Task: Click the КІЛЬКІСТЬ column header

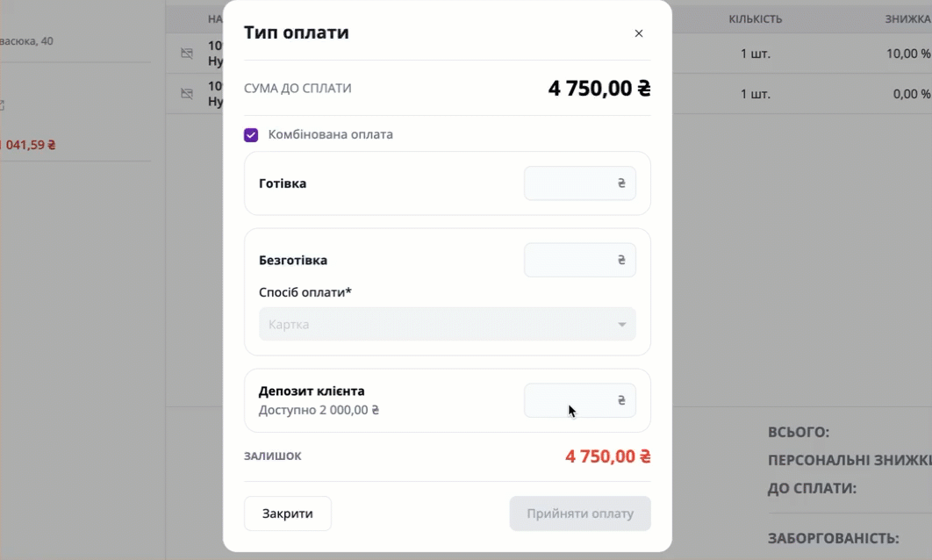Action: (x=756, y=19)
